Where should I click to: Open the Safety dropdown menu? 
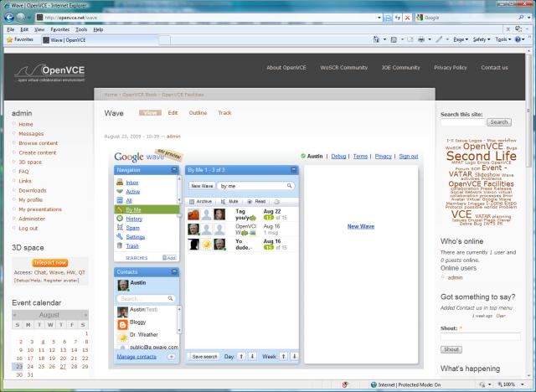482,39
